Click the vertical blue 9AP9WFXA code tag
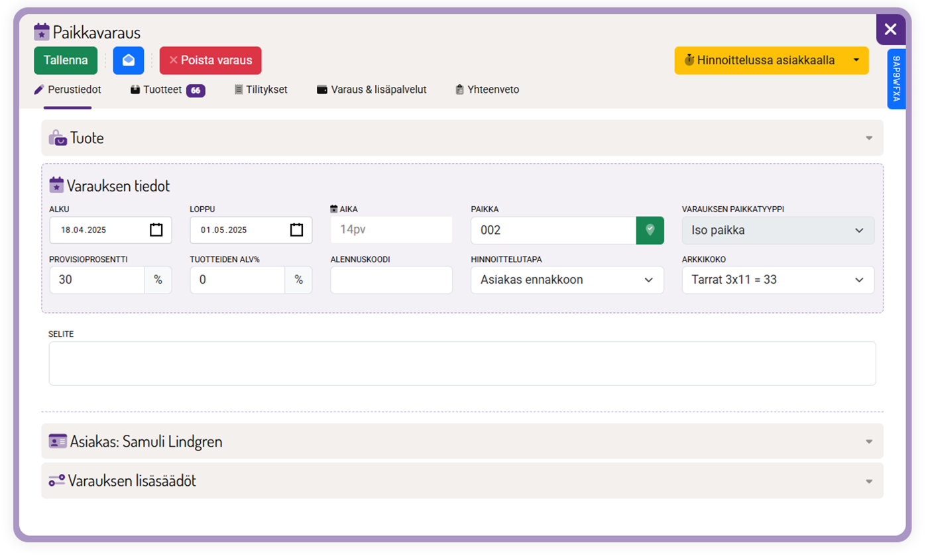 coord(896,79)
